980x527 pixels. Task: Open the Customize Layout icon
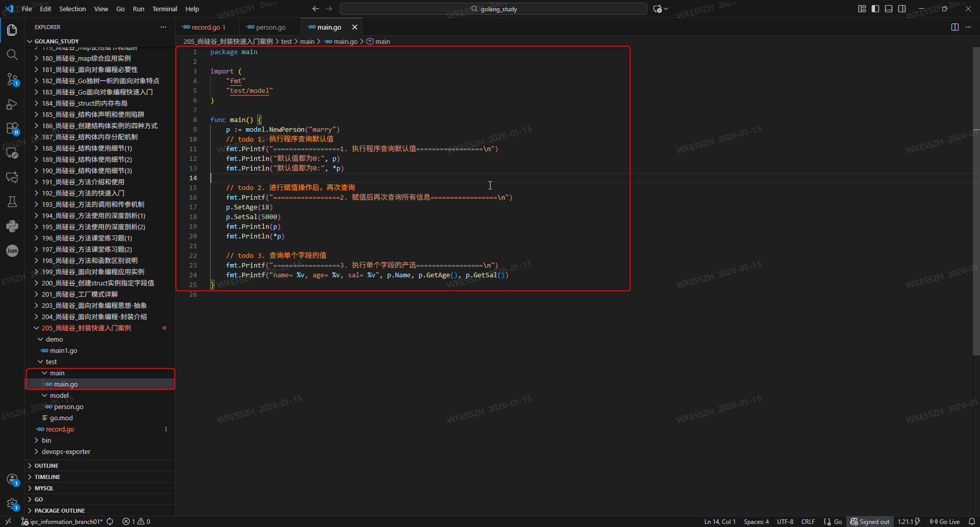(862, 9)
